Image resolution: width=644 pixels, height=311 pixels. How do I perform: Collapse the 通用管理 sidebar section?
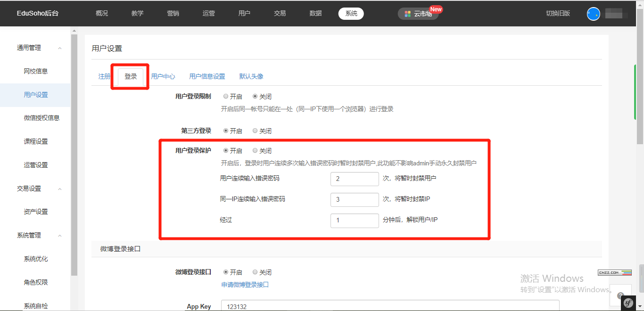coord(60,48)
